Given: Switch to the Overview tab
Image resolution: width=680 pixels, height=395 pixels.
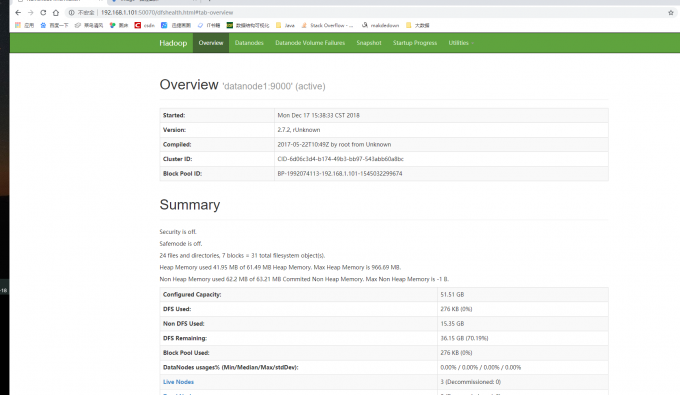Looking at the screenshot, I should click(211, 43).
